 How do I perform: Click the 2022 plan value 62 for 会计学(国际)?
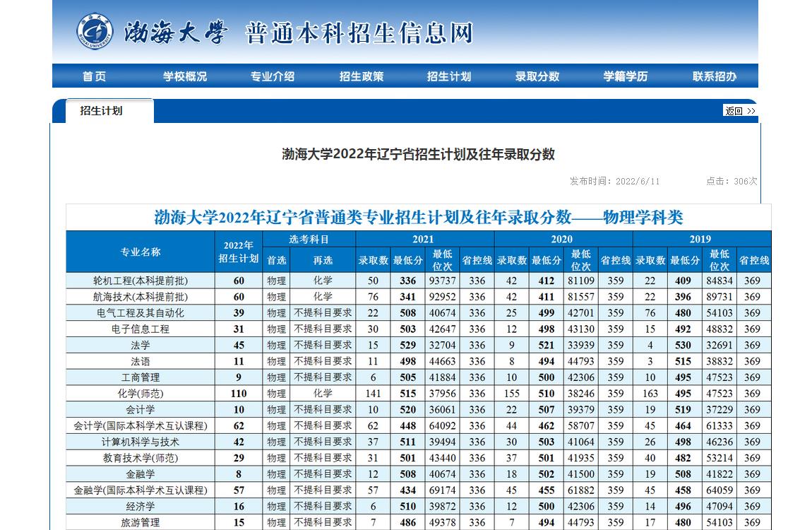[238, 426]
